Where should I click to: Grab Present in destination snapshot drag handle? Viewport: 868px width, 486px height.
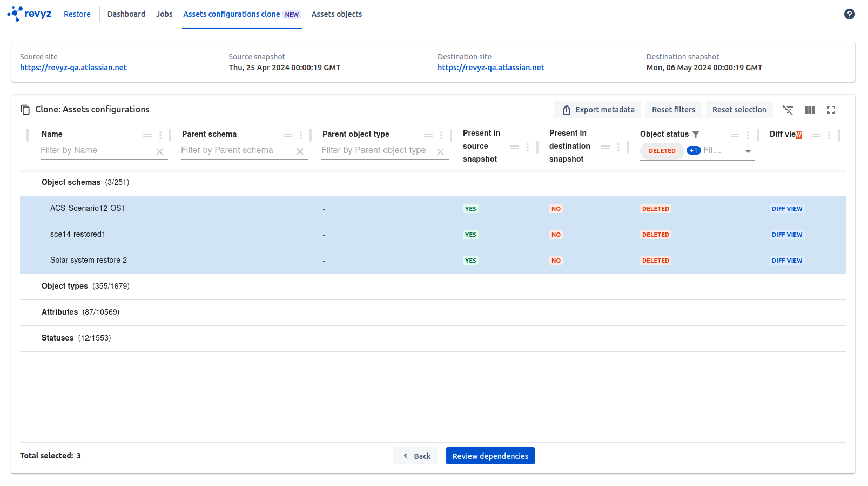pyautogui.click(x=605, y=147)
